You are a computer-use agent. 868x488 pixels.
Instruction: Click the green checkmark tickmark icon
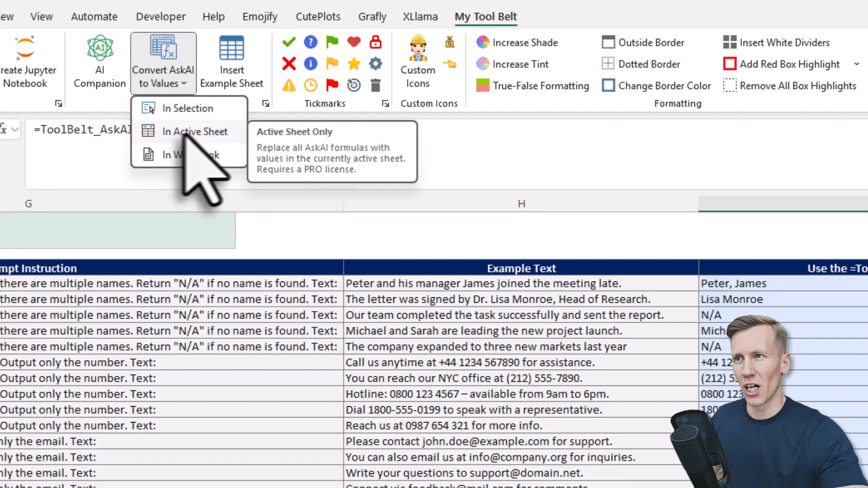289,42
